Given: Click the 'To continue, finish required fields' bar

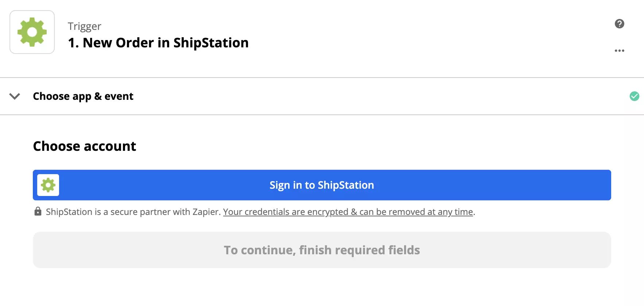Looking at the screenshot, I should pyautogui.click(x=322, y=250).
